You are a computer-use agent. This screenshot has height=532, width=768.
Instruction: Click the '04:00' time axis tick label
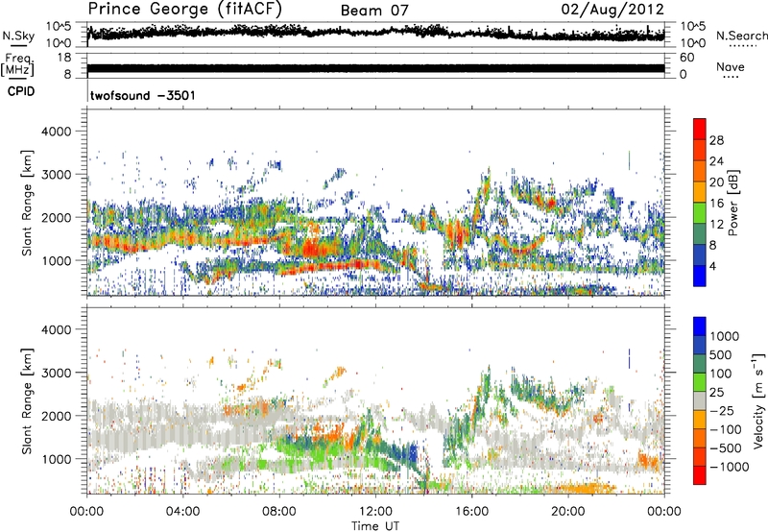click(183, 512)
